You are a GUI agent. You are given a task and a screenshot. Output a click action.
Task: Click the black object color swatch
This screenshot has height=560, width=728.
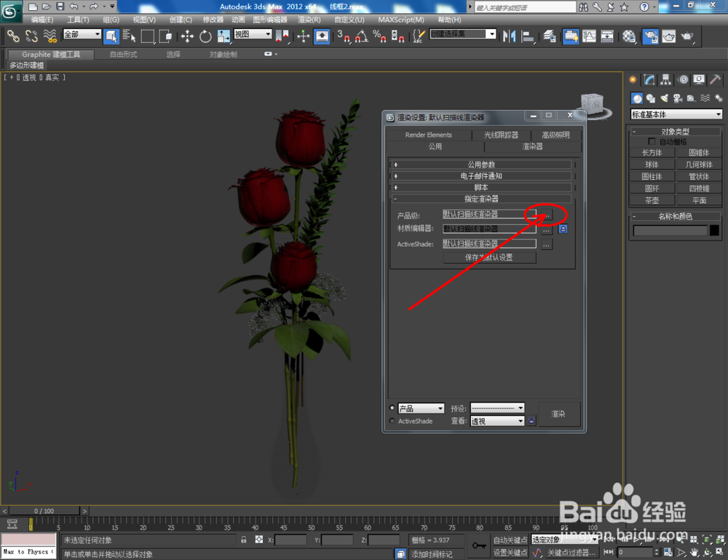coord(715,230)
